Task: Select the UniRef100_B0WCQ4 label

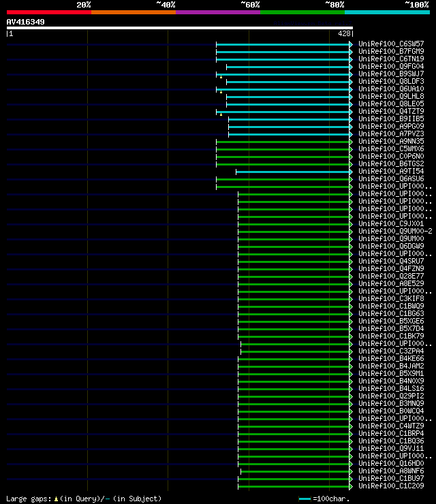Action: (x=391, y=411)
